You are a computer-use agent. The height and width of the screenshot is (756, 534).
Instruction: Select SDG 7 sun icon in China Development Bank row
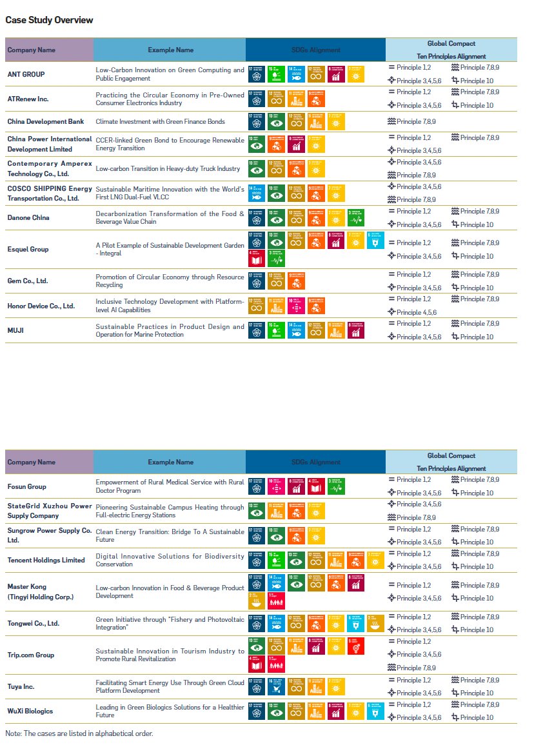coord(336,121)
